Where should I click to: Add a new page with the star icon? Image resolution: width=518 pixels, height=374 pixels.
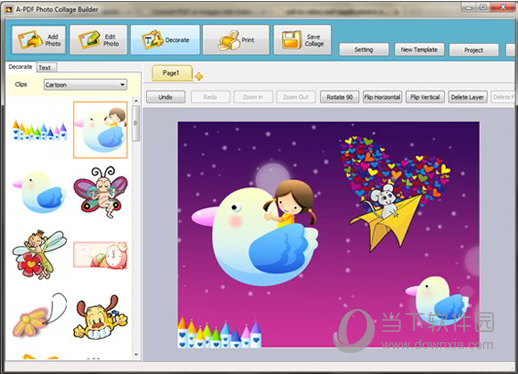pyautogui.click(x=199, y=76)
